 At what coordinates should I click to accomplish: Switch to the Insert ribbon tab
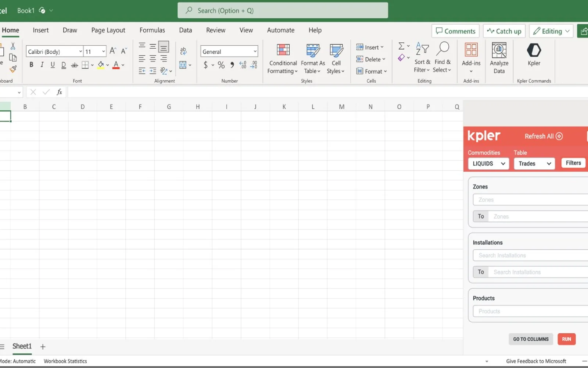click(40, 30)
